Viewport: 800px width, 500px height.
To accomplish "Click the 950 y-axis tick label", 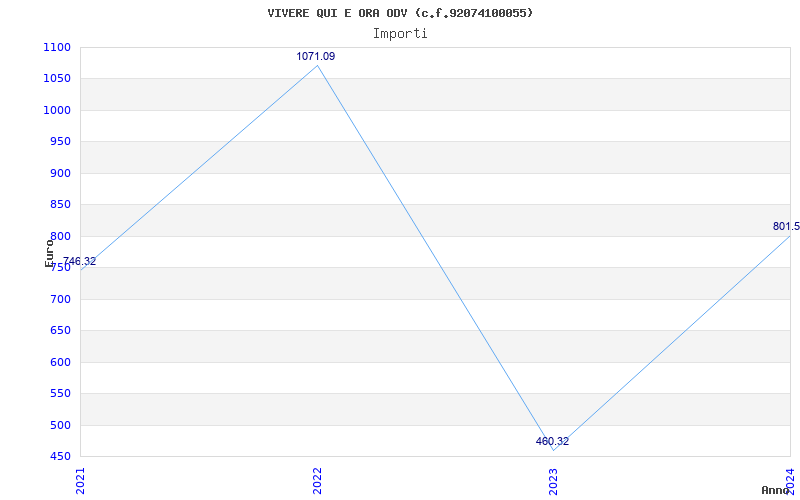I will coord(60,142).
